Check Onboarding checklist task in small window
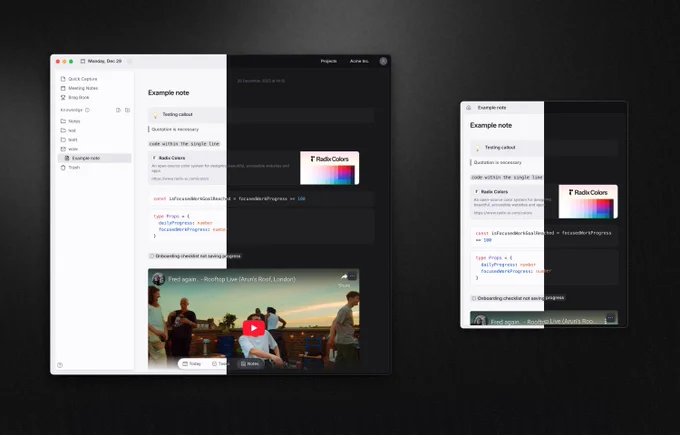The image size is (680, 435). pos(474,298)
